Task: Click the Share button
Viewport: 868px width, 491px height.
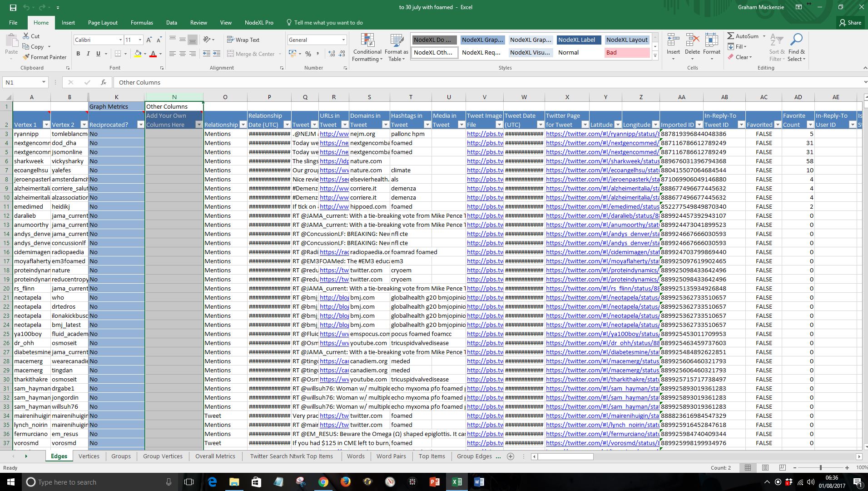Action: 850,23
